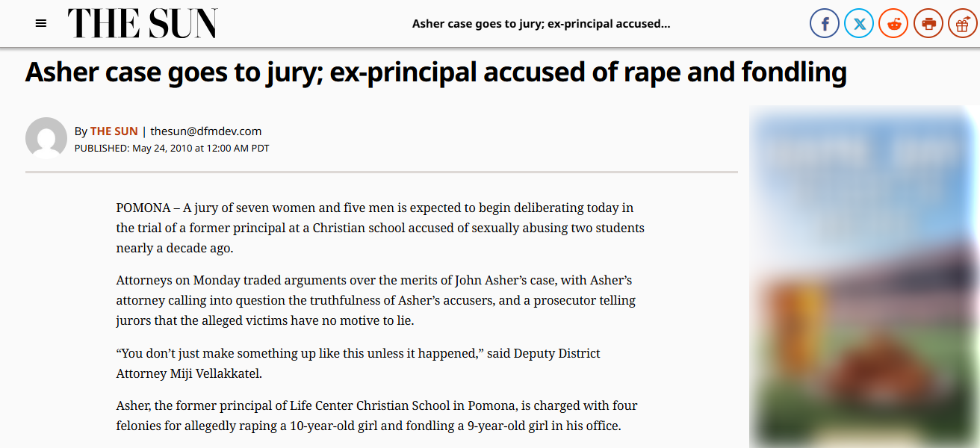Open the hamburger navigation menu
Screen dimensions: 980x448
tap(41, 24)
